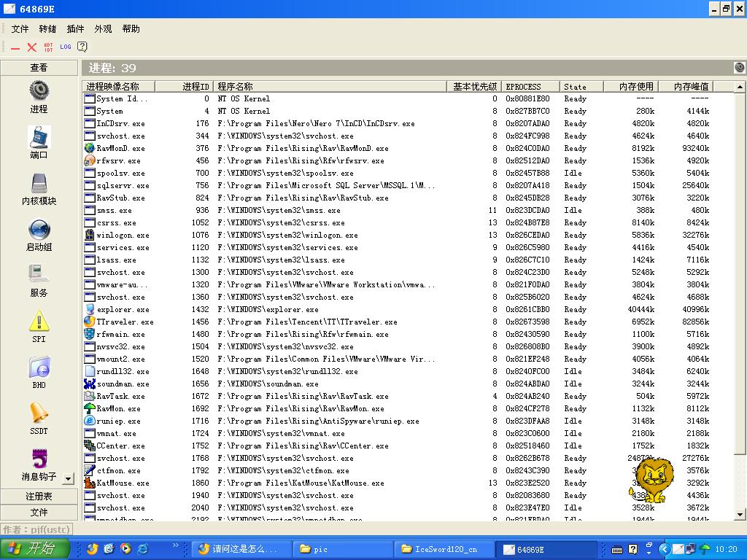747x560 pixels.
Task: Click the help question-mark toolbar icon
Action: 82,47
